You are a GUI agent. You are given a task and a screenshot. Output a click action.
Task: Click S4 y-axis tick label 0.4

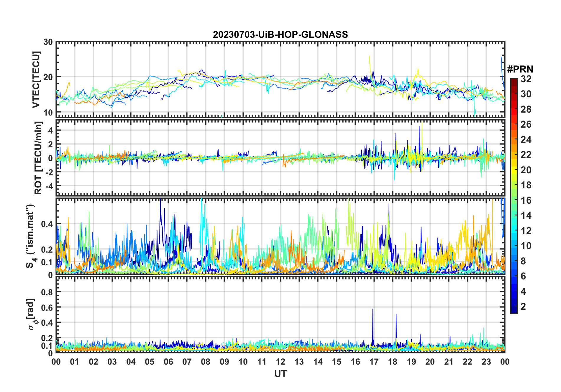[x=47, y=224]
